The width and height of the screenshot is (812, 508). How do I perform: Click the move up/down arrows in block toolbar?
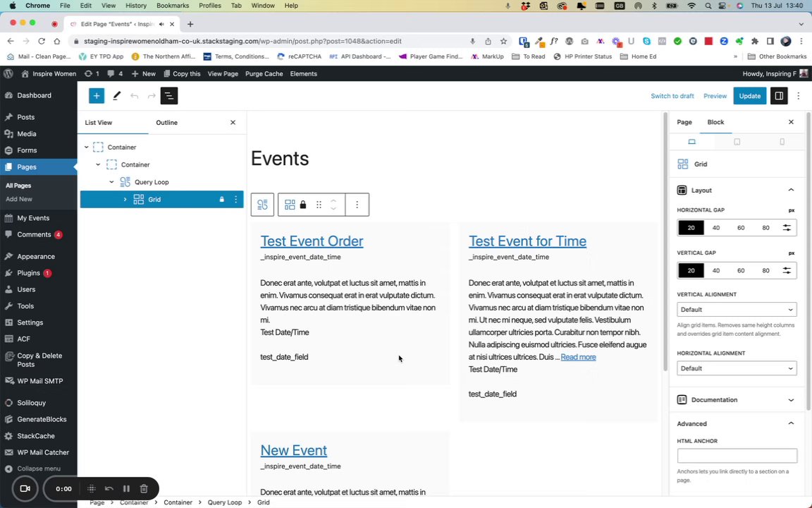[x=333, y=205]
